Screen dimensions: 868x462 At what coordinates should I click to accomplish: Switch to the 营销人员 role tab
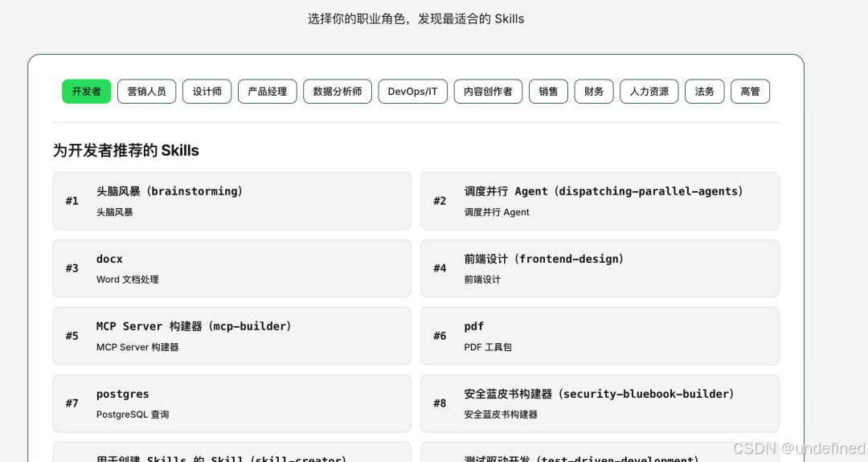point(147,92)
